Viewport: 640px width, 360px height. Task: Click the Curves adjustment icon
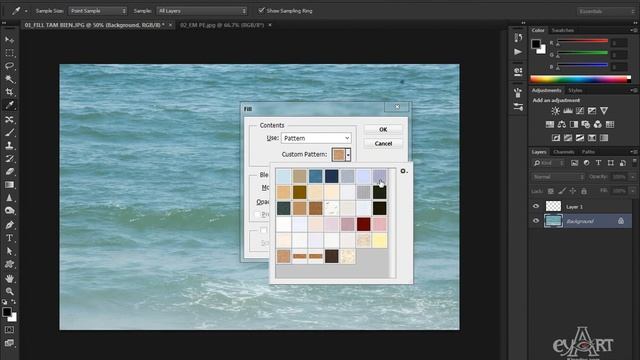click(x=580, y=111)
